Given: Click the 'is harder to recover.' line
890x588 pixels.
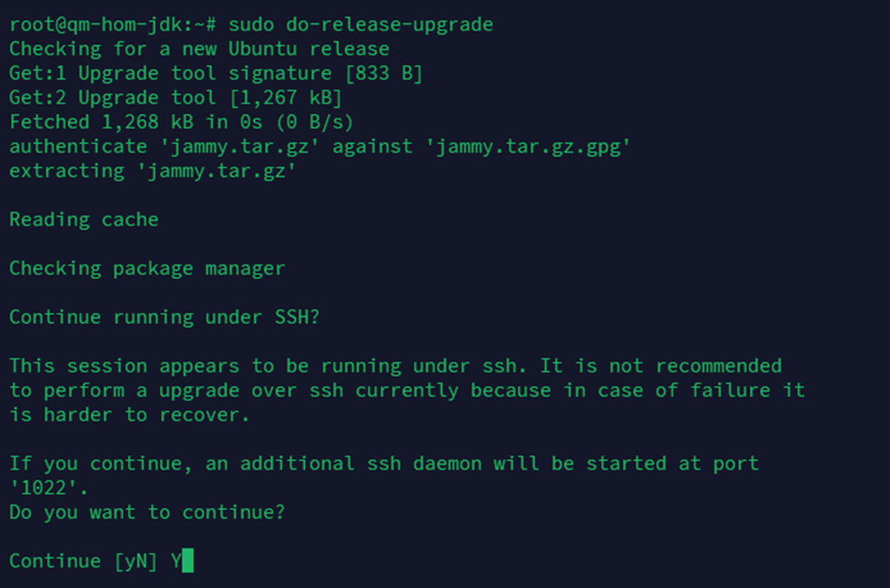Looking at the screenshot, I should (129, 415).
